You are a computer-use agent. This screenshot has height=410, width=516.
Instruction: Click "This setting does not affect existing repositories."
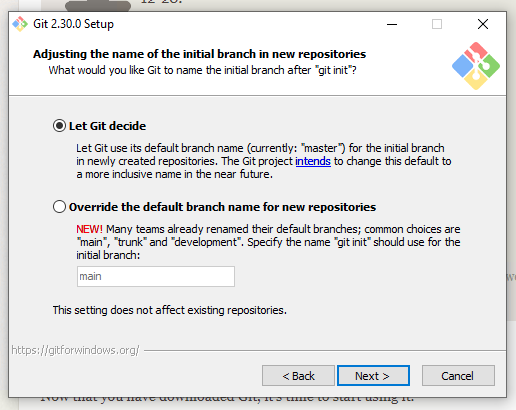click(170, 310)
